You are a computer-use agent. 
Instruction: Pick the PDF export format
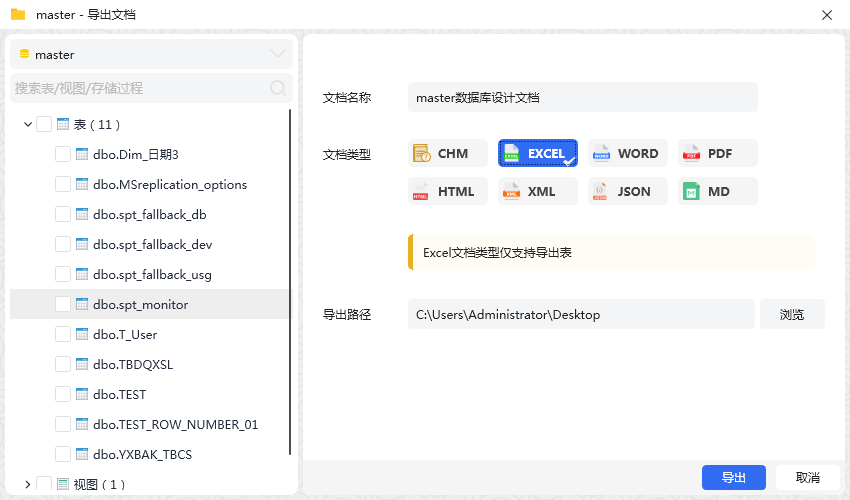click(718, 153)
